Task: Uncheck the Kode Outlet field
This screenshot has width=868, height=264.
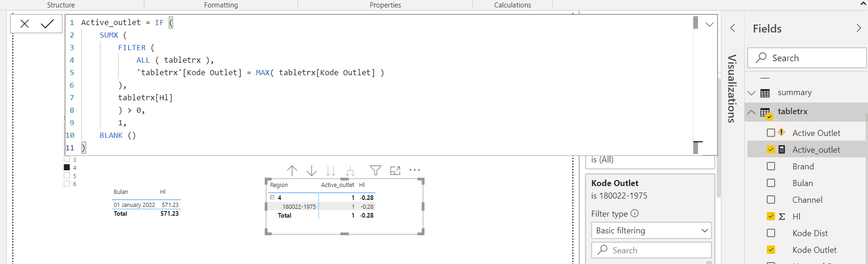Action: point(771,250)
